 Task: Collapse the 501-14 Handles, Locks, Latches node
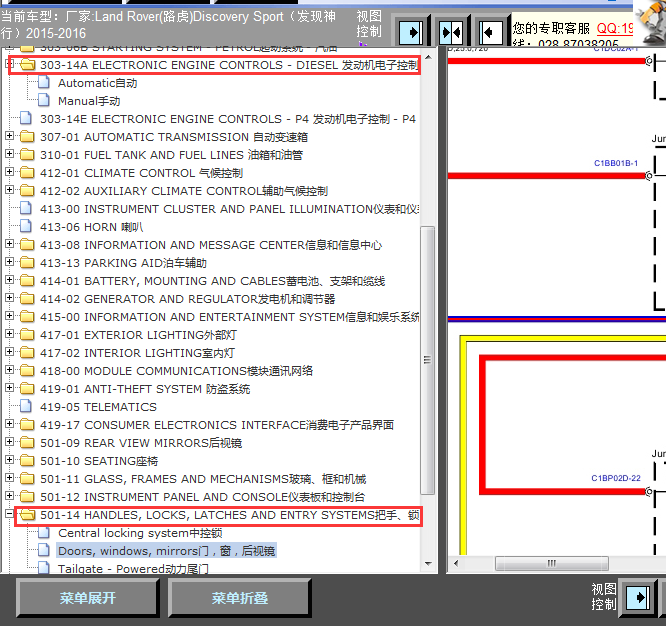(9, 514)
